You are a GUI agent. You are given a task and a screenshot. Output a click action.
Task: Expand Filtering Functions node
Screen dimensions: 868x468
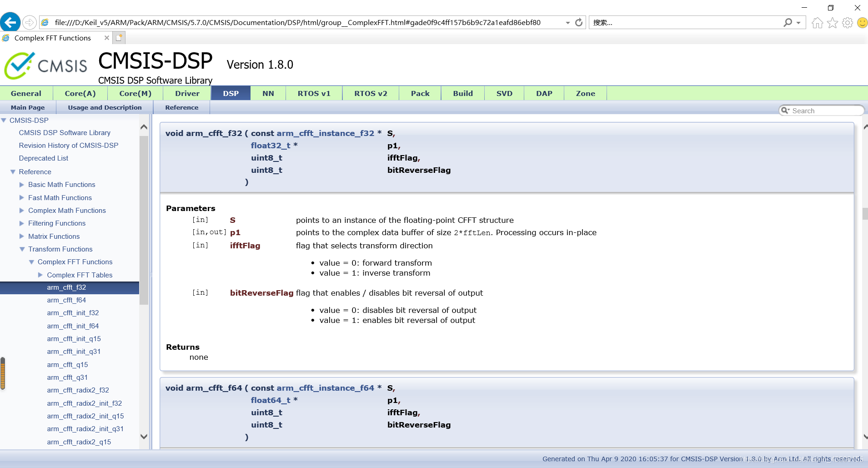(22, 223)
